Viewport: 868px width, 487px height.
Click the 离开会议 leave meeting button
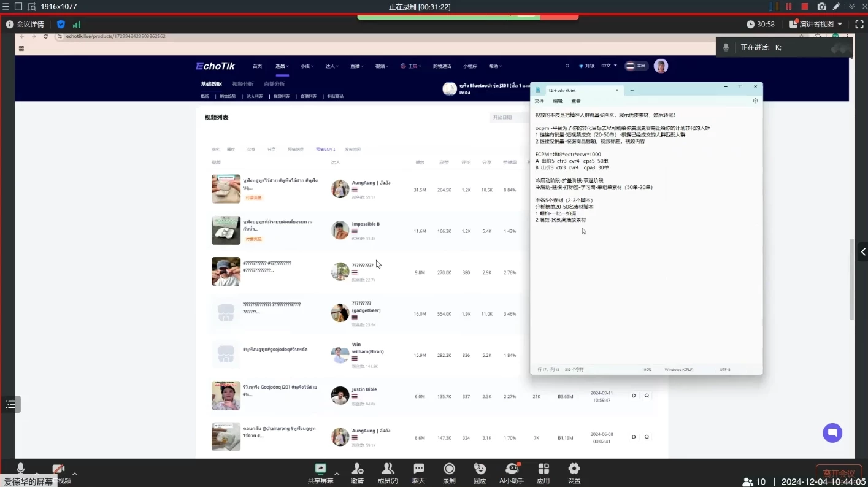pyautogui.click(x=839, y=474)
